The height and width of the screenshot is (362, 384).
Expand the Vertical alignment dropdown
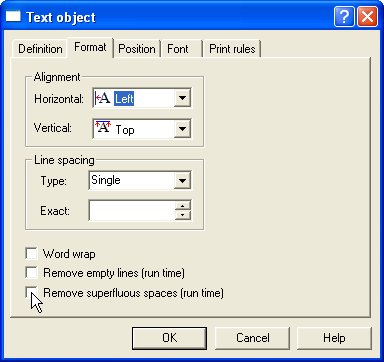182,128
